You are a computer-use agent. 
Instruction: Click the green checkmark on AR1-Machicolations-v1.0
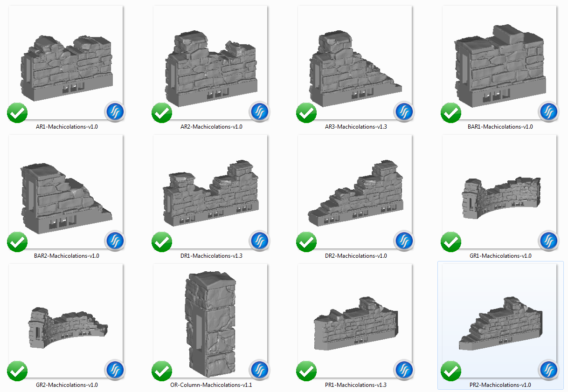pos(17,113)
